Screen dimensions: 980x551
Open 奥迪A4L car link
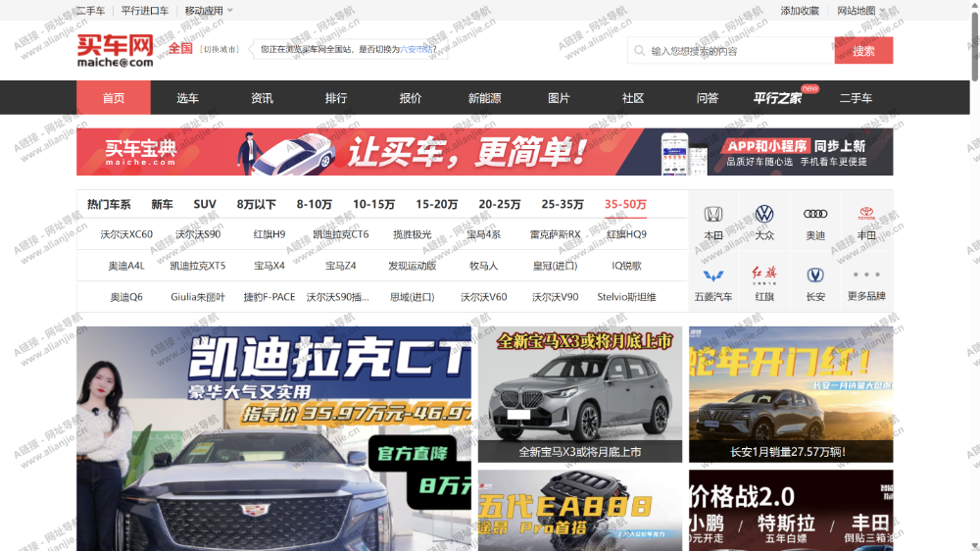point(126,266)
